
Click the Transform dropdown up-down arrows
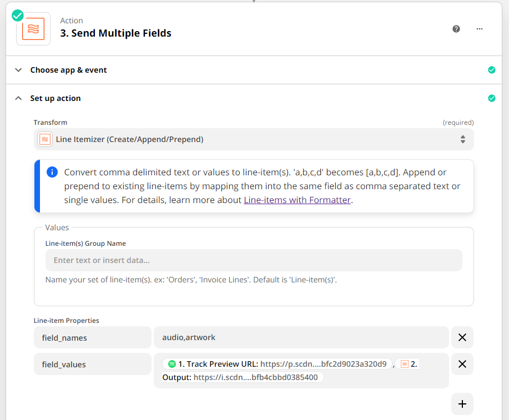tap(463, 139)
